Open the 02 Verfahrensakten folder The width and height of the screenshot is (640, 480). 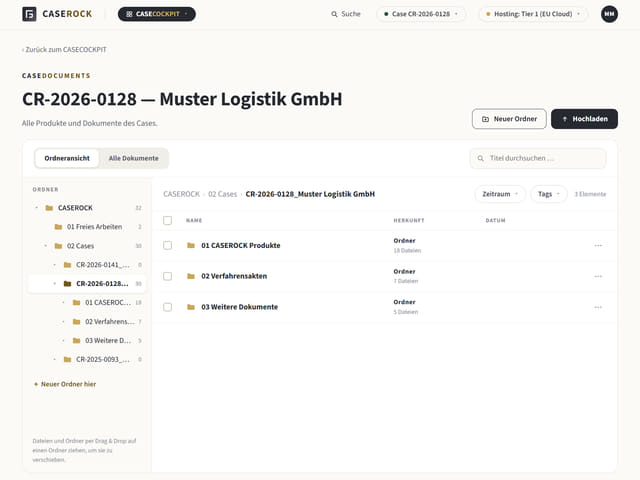point(234,276)
